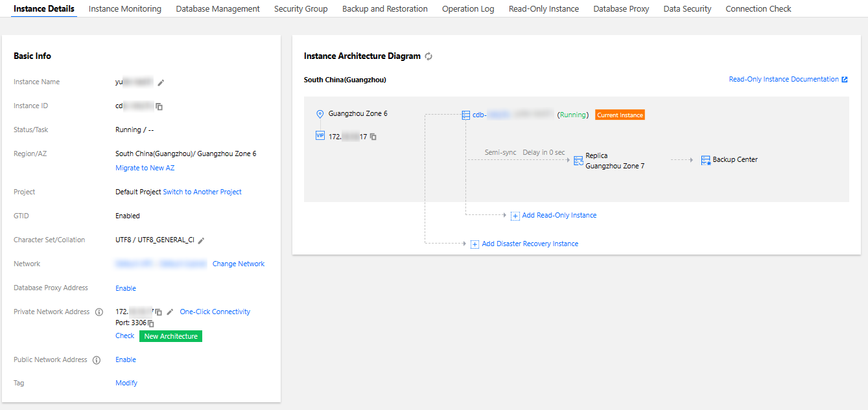This screenshot has height=410, width=868.
Task: Open the Backup and Restoration tab
Action: (384, 9)
